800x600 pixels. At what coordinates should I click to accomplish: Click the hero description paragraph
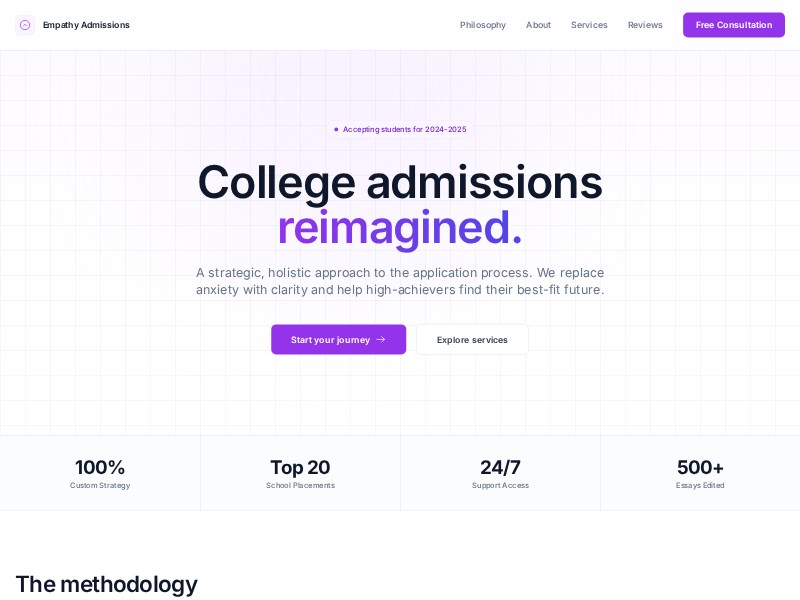coord(400,281)
